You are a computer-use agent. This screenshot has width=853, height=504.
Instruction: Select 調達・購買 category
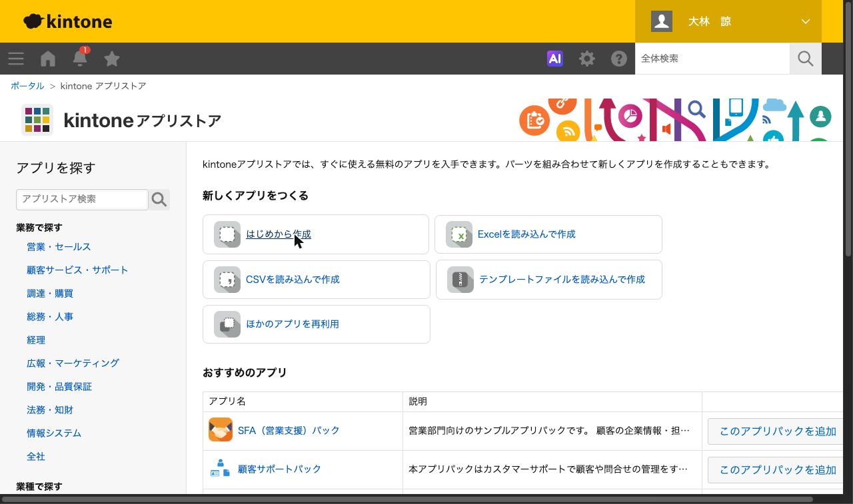[x=50, y=293]
